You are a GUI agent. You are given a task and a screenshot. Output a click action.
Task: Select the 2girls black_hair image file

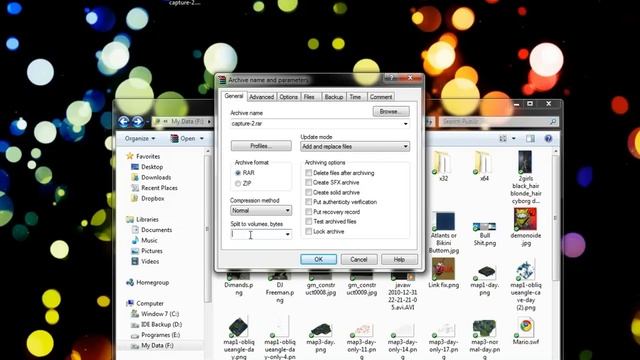tap(525, 162)
